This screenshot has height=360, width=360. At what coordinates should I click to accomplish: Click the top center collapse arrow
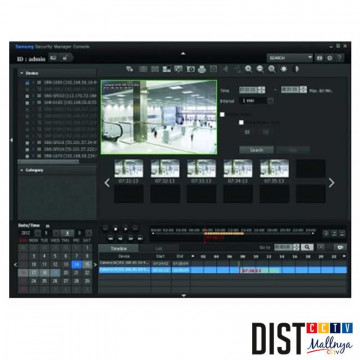(x=182, y=53)
